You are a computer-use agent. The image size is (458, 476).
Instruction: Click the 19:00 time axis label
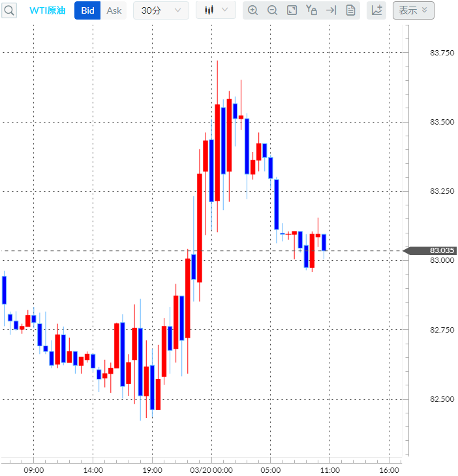click(x=152, y=470)
